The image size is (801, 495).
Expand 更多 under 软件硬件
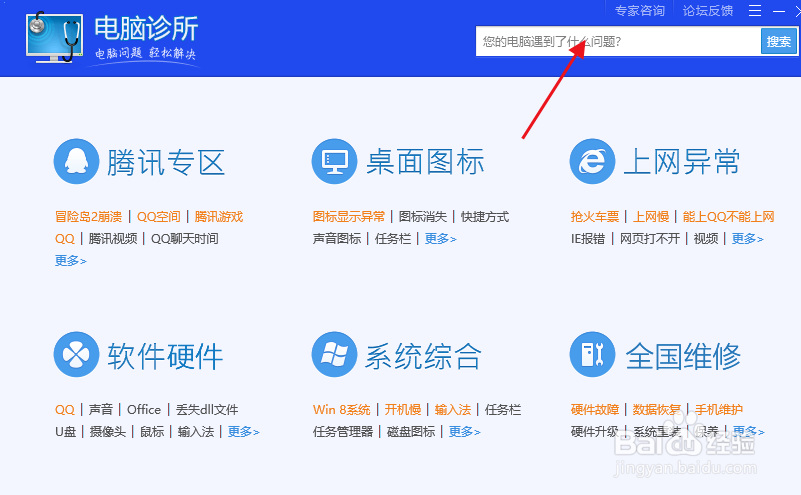point(244,432)
